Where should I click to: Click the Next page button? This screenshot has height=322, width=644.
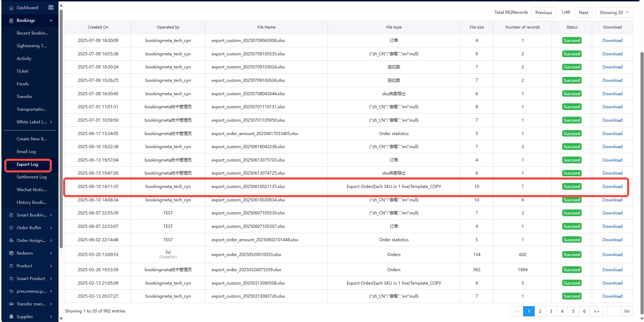pos(583,13)
